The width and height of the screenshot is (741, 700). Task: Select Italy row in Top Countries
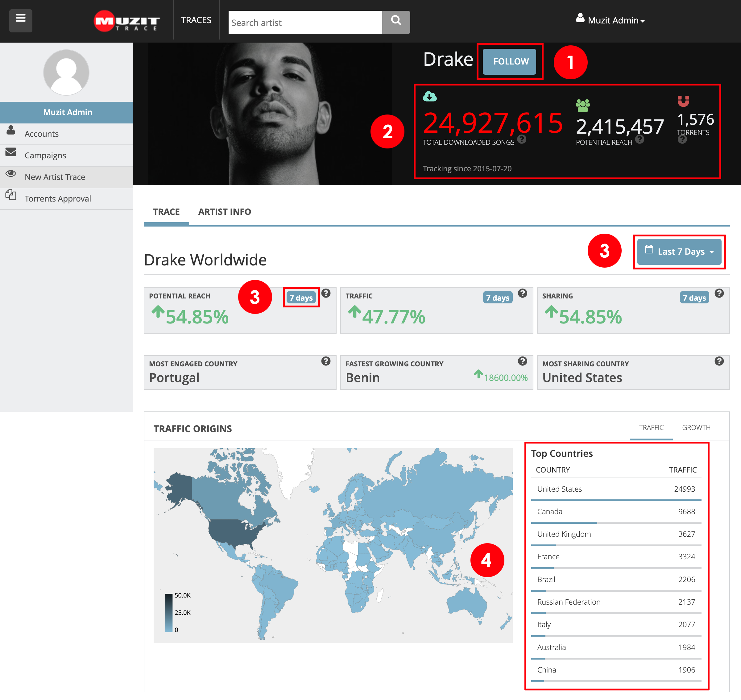point(616,625)
